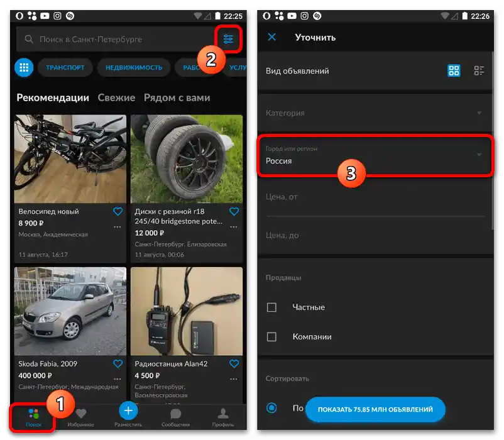Open the Город или регион dropdown
Image resolution: width=504 pixels, height=440 pixels.
pos(375,155)
